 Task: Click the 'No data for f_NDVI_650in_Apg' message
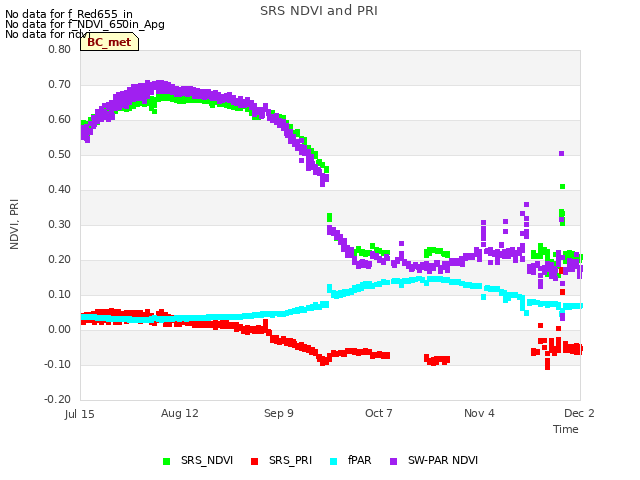[85, 24]
